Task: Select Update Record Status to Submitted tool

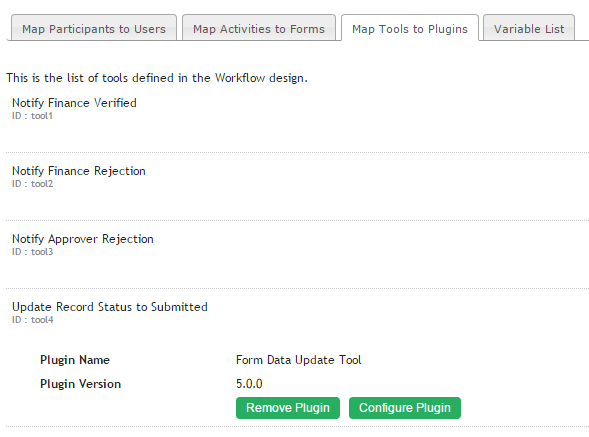Action: click(110, 307)
